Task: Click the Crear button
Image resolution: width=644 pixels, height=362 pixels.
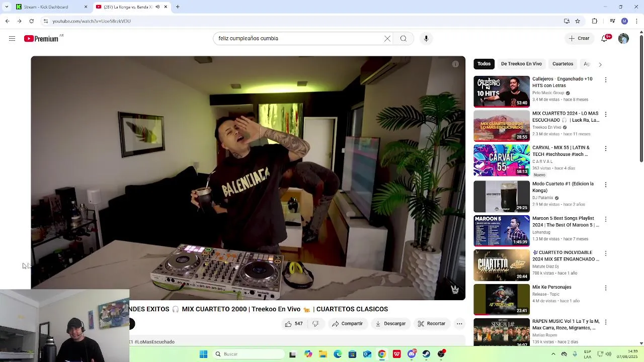Action: tap(579, 39)
